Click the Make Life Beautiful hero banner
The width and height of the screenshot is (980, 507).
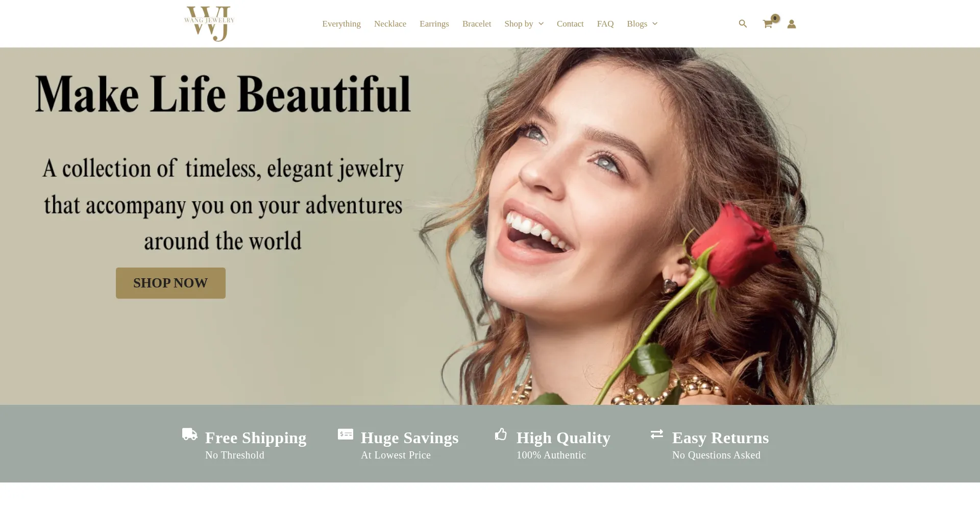490,226
